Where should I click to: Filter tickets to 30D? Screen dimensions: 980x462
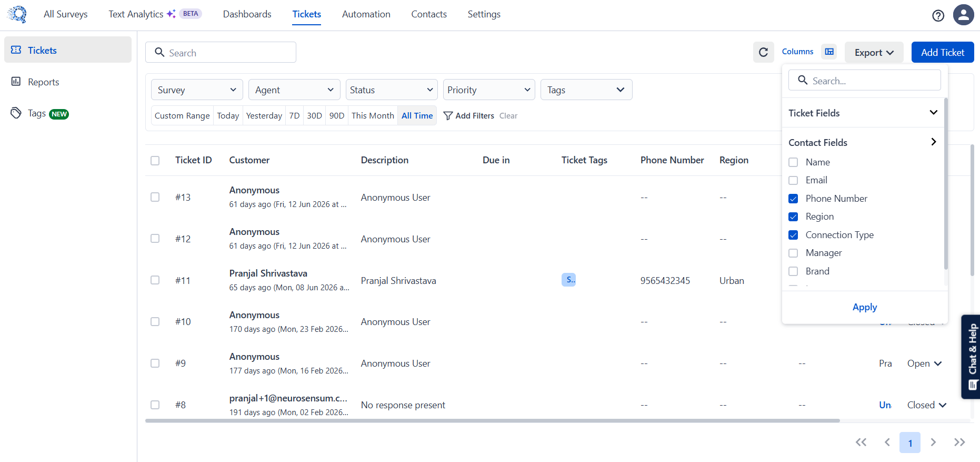pyautogui.click(x=315, y=116)
